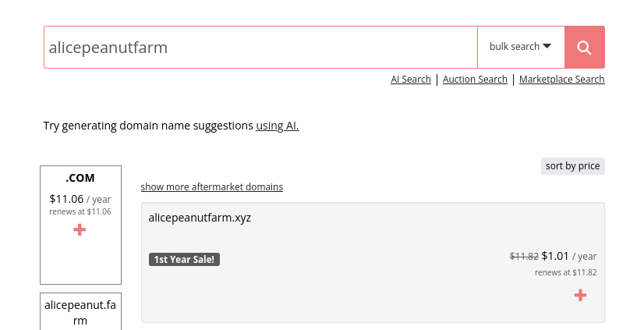The width and height of the screenshot is (644, 330).
Task: Click the struck-through $11.82 original price
Action: [x=524, y=257]
